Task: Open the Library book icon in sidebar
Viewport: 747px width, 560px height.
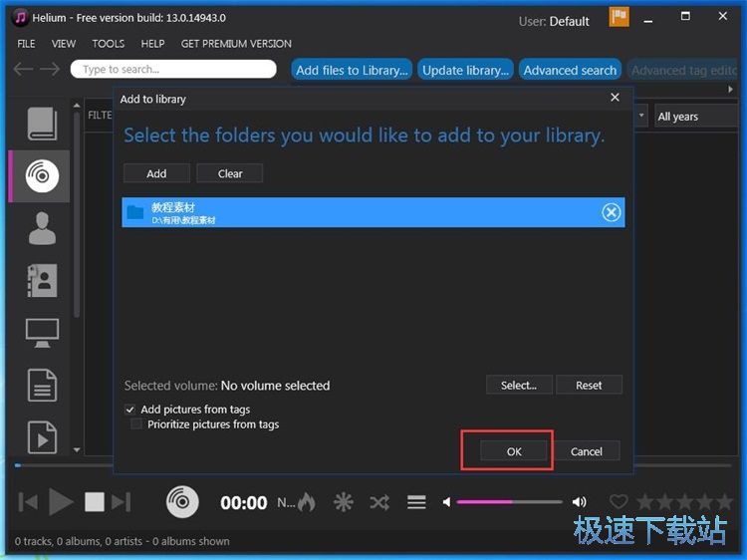Action: tap(42, 124)
